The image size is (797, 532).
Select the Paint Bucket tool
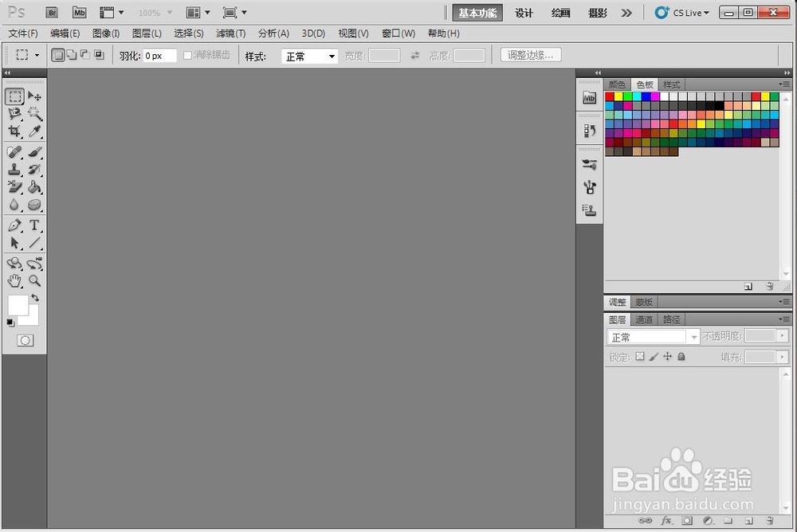34,187
